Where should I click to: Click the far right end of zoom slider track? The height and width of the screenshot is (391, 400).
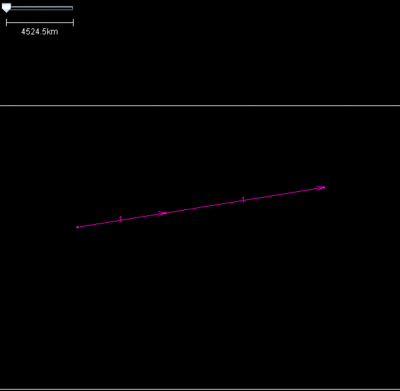click(72, 8)
